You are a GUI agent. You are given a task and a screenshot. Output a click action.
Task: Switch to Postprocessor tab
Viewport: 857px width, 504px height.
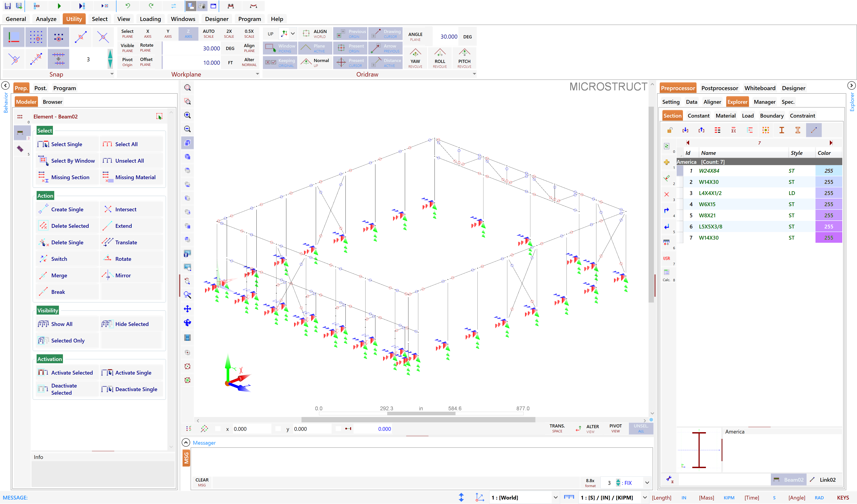pos(719,88)
